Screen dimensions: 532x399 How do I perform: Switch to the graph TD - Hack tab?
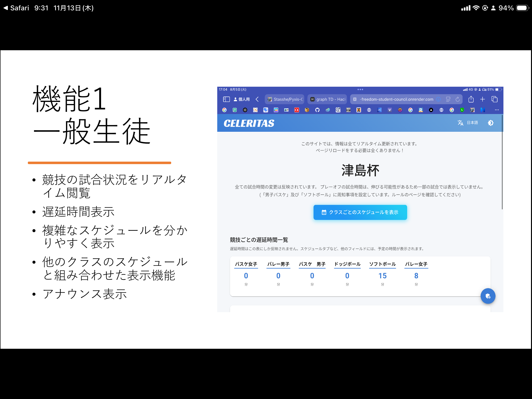click(327, 99)
